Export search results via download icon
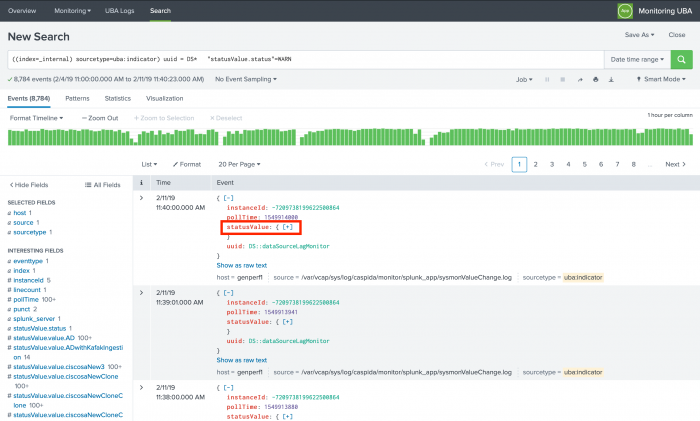This screenshot has width=700, height=421. 611,79
